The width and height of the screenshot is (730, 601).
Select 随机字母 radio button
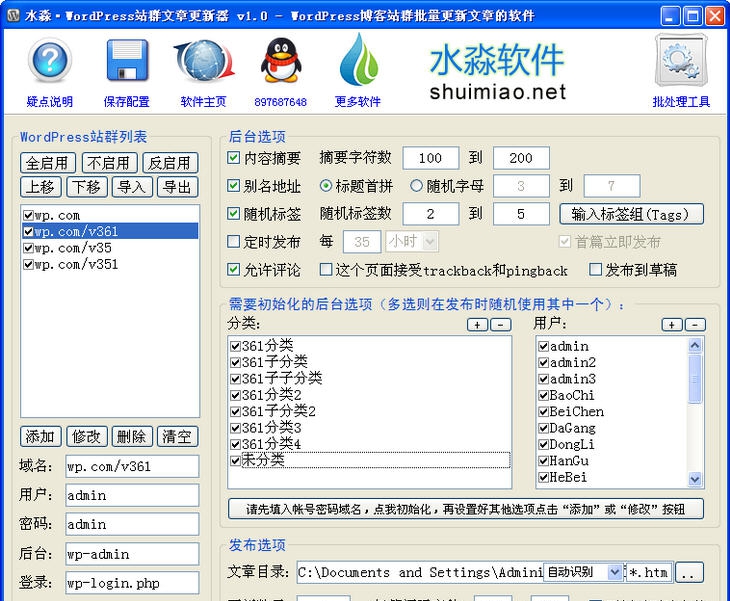(x=416, y=186)
